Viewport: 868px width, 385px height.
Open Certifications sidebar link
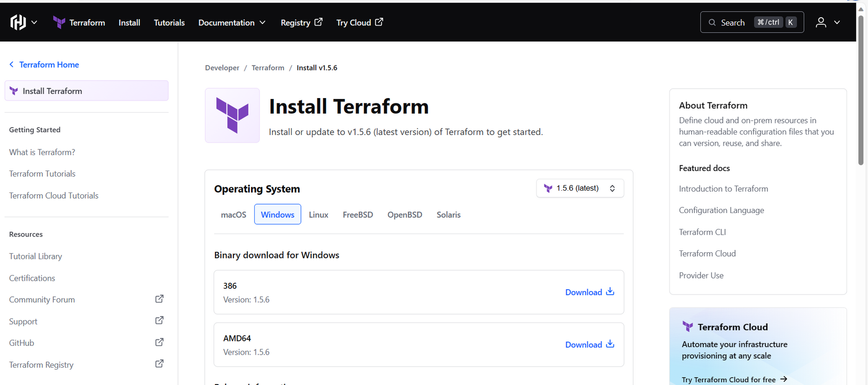[32, 278]
